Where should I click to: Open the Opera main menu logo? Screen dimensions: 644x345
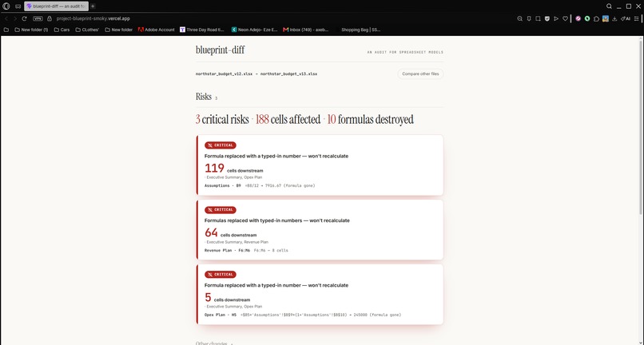pyautogui.click(x=6, y=6)
